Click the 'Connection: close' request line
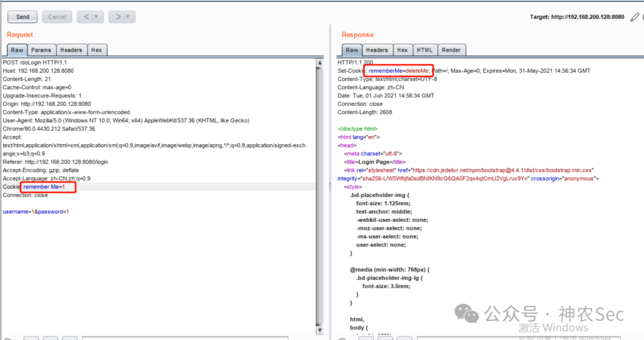This screenshot has width=644, height=340. click(x=25, y=195)
